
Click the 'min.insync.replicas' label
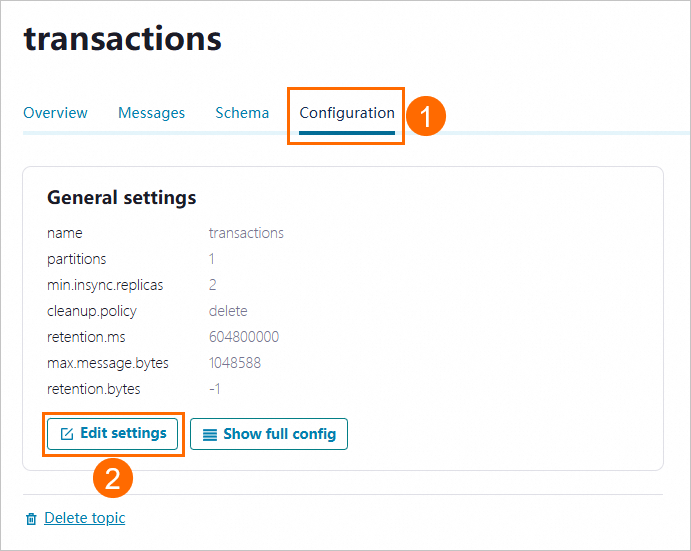pyautogui.click(x=105, y=285)
